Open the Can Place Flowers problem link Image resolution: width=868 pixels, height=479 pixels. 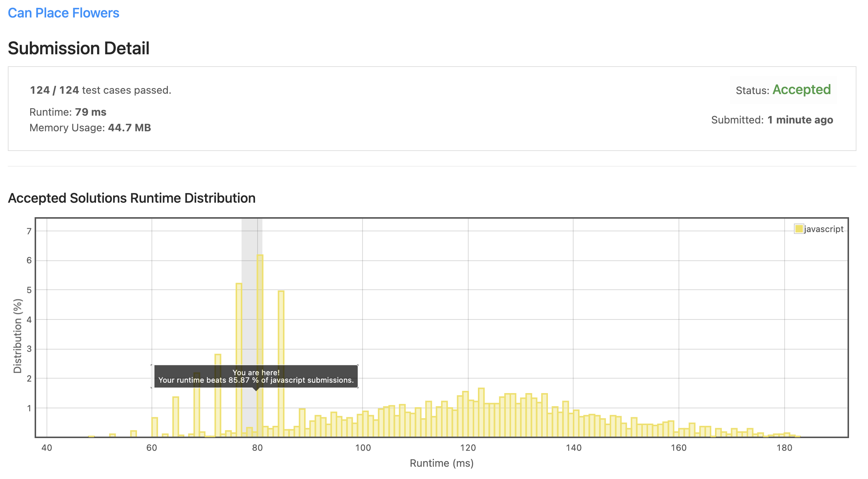pyautogui.click(x=63, y=13)
